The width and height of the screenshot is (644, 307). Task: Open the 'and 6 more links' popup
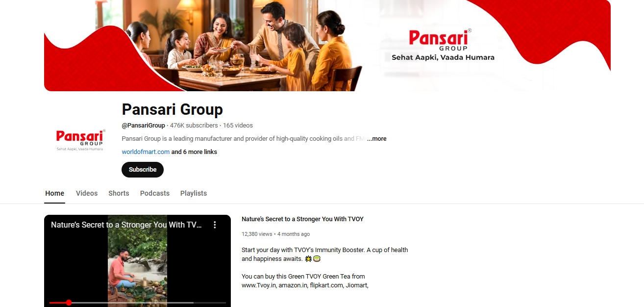coord(194,152)
